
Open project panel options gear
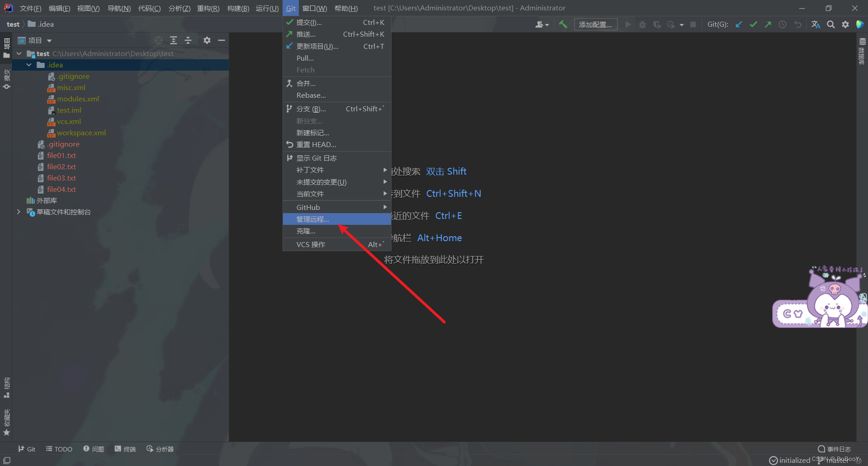coord(207,40)
